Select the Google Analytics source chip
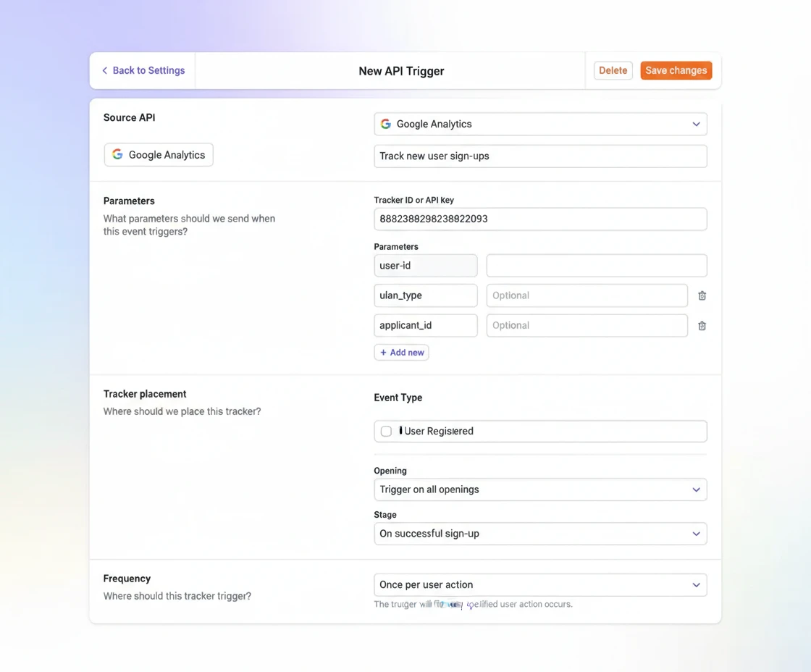The image size is (811, 672). click(159, 155)
